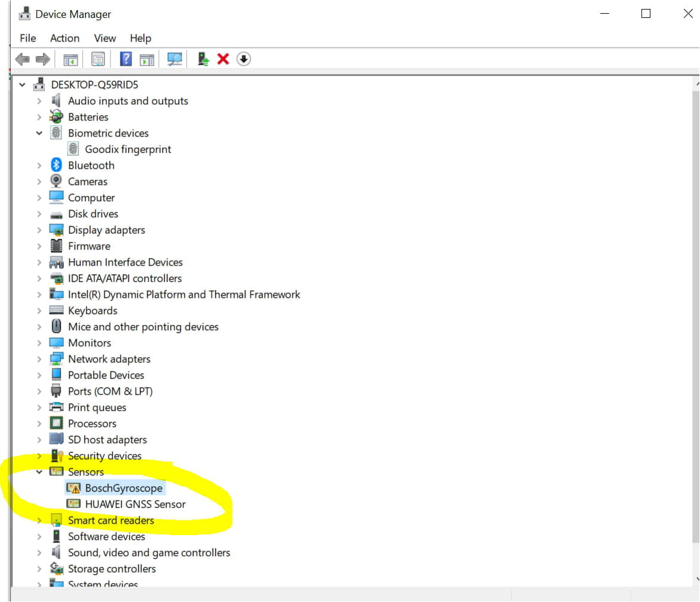This screenshot has height=602, width=700.
Task: Open the Help menu
Action: (140, 38)
